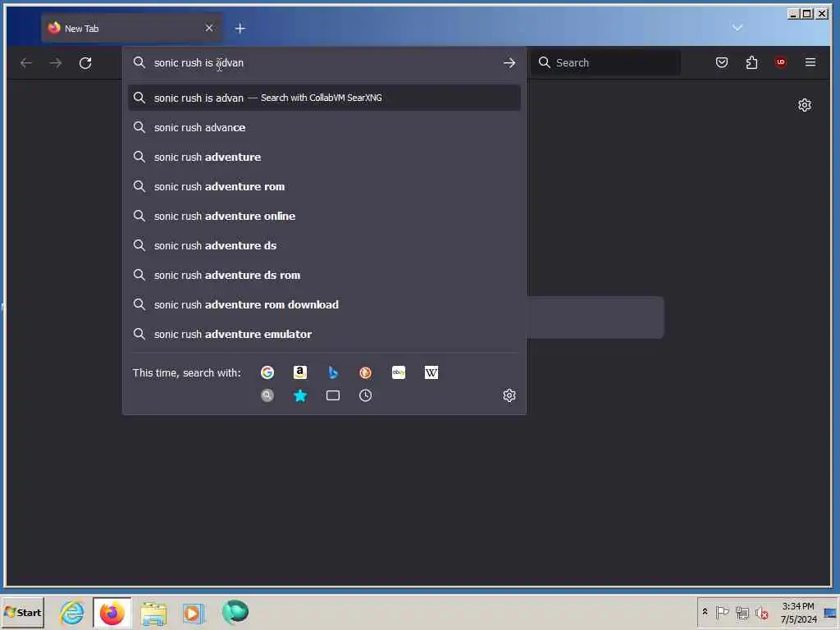This screenshot has height=630, width=840.
Task: Search this time with Google icon
Action: click(267, 372)
